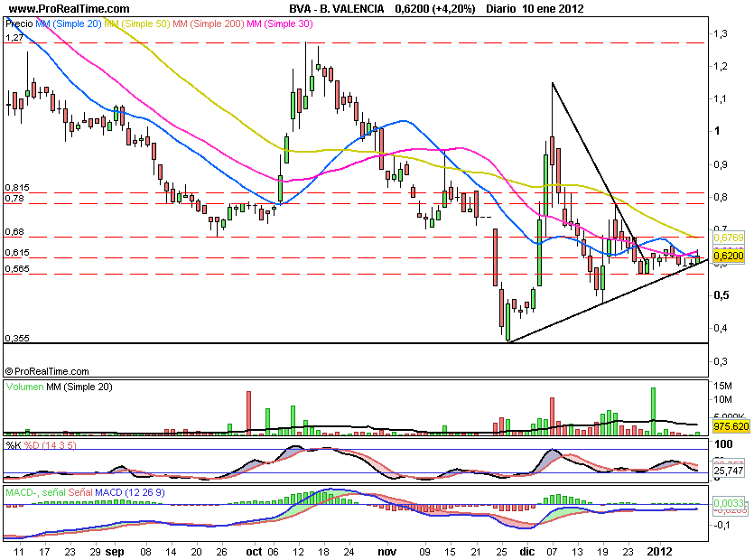This screenshot has height=560, width=754.
Task: Select the Precio panel label
Action: [x=19, y=23]
